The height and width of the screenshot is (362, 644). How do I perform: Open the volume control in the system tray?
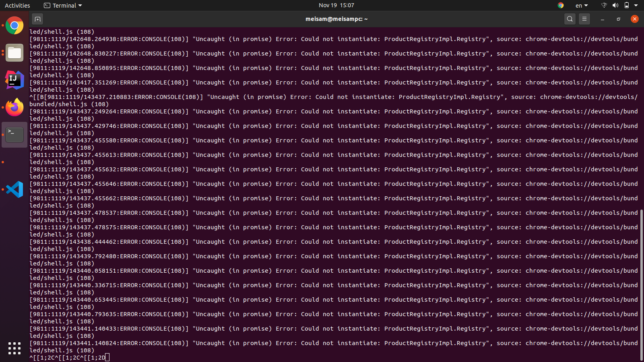615,5
